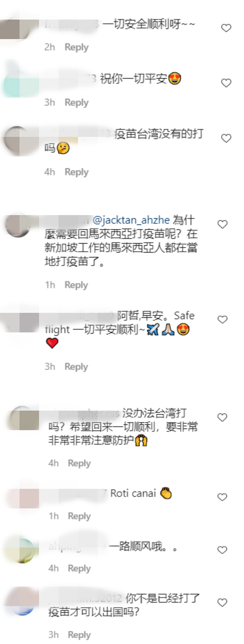Viewport: 244px width, 644px height.
Task: Reply to the comment 一路顺风哦
Action: 79,568
